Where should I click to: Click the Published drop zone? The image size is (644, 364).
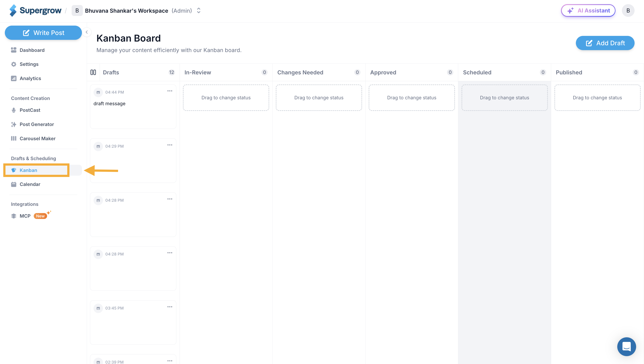coord(597,98)
